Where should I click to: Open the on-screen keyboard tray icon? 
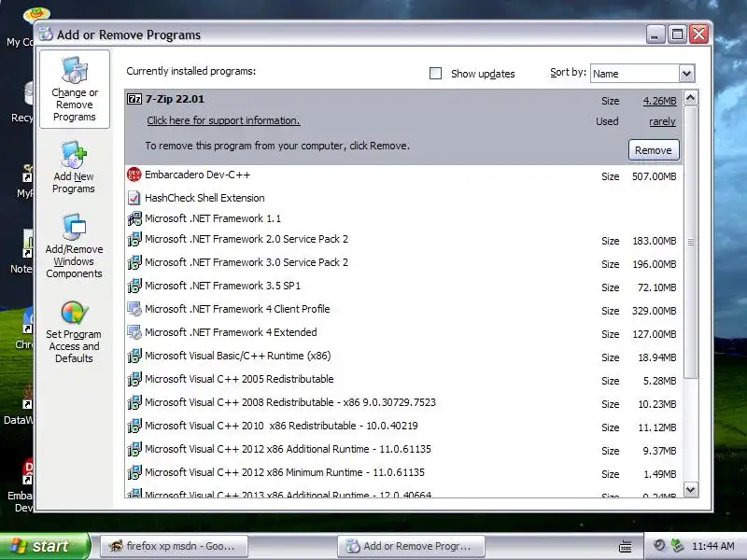626,546
